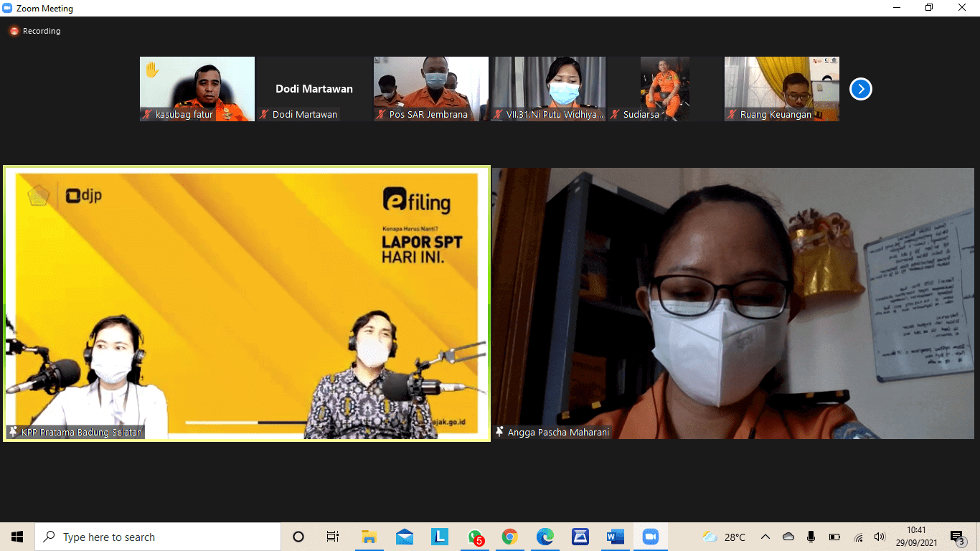
Task: Select the Dodi Martawan participant tile
Action: pyautogui.click(x=314, y=89)
